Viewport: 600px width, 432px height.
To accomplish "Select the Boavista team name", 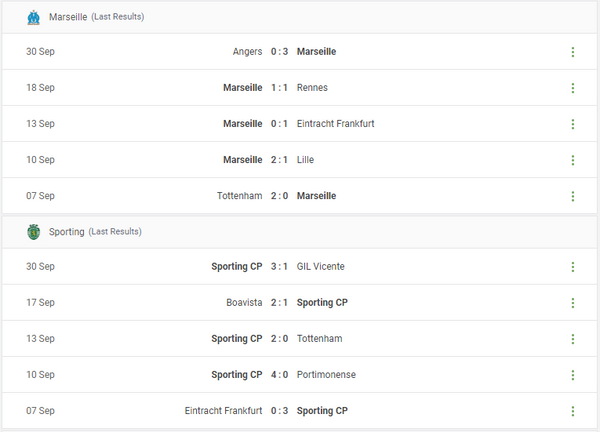I will point(244,303).
